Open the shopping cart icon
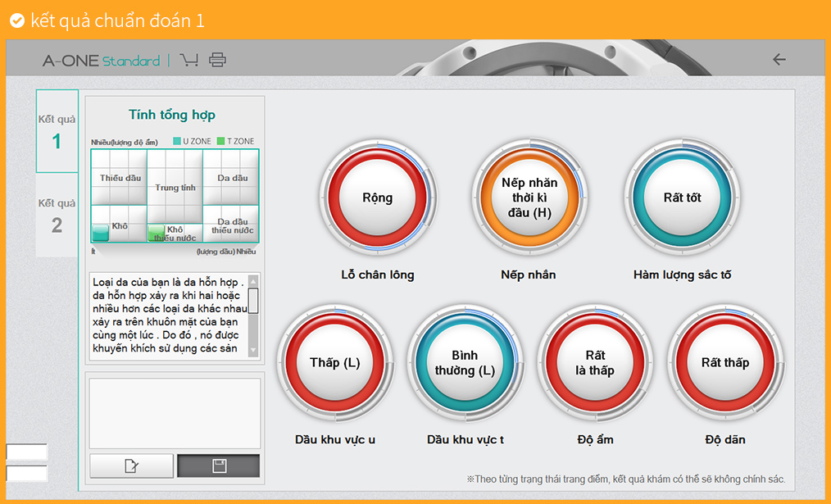Viewport: 831px width, 504px height. [189, 60]
